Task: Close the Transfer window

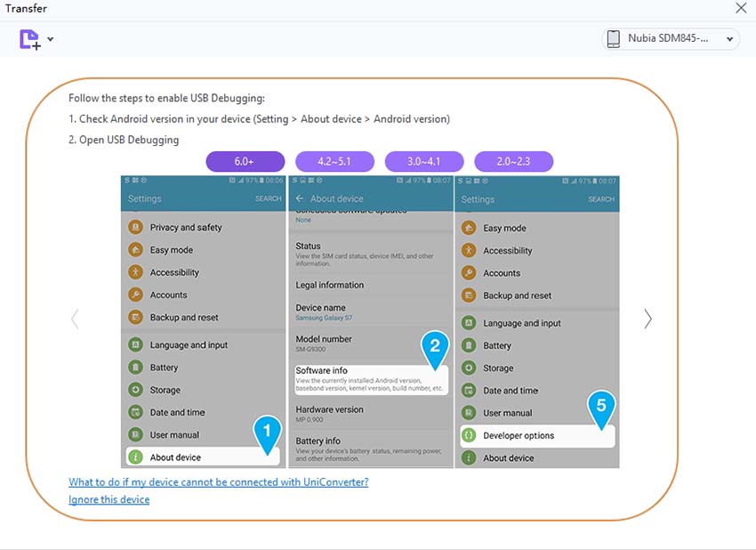Action: (x=740, y=9)
